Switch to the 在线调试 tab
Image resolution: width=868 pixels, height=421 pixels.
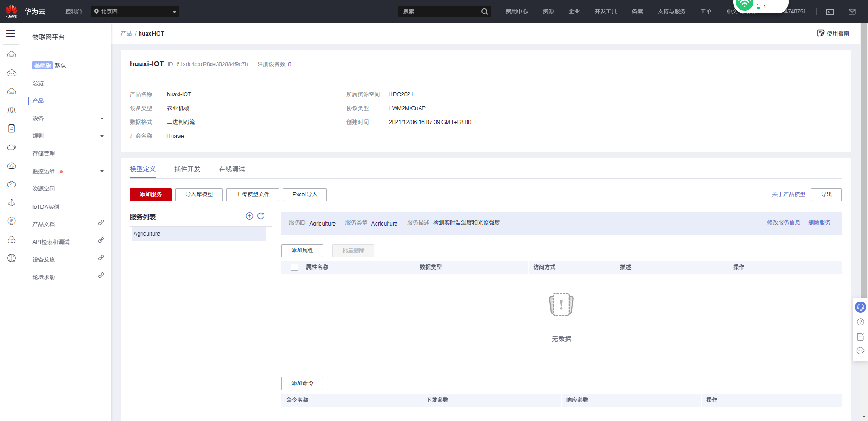point(232,169)
